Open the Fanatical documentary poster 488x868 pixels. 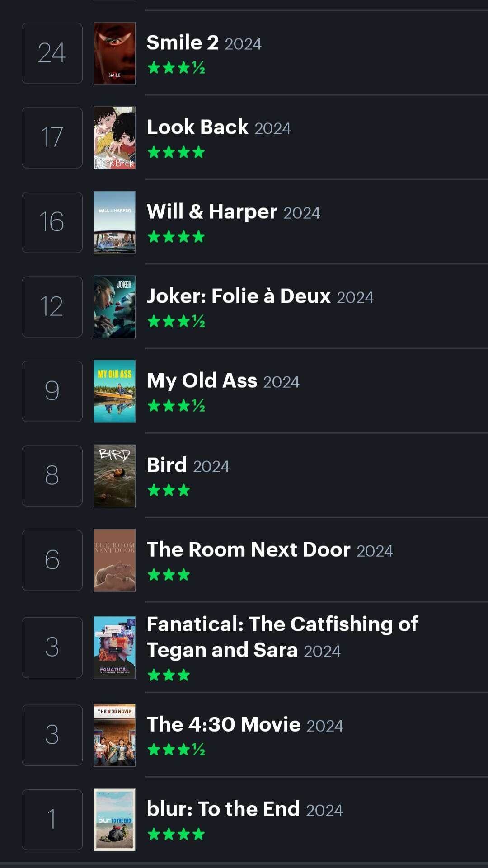(114, 647)
